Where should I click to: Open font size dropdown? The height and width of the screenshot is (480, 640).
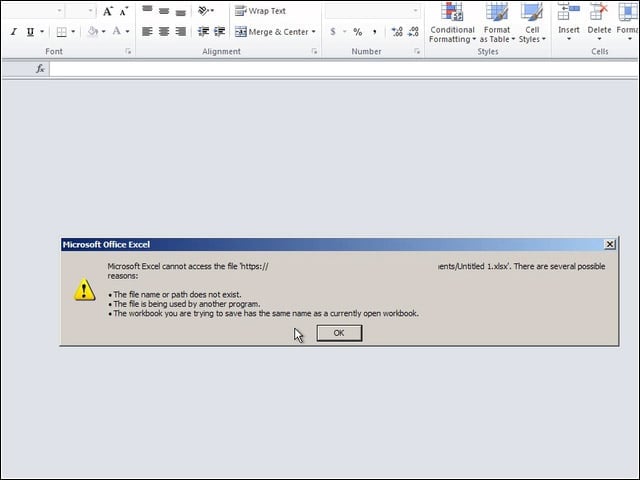coord(90,11)
